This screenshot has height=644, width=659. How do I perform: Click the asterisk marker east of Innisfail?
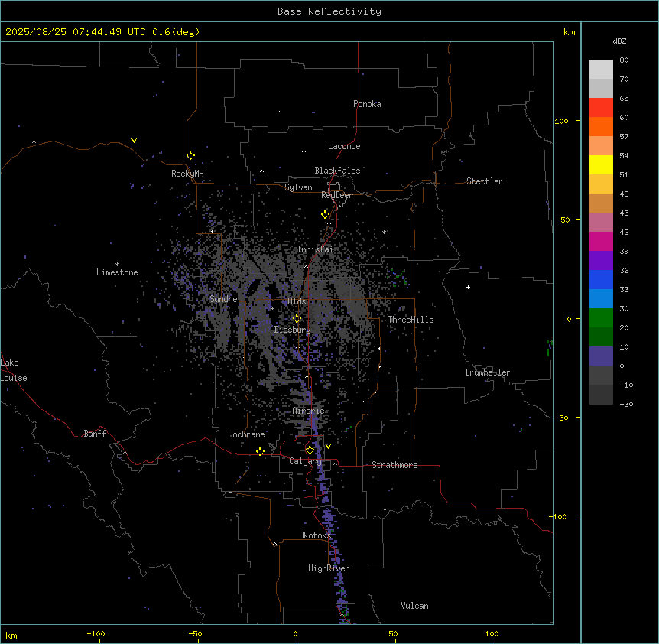pyautogui.click(x=384, y=232)
